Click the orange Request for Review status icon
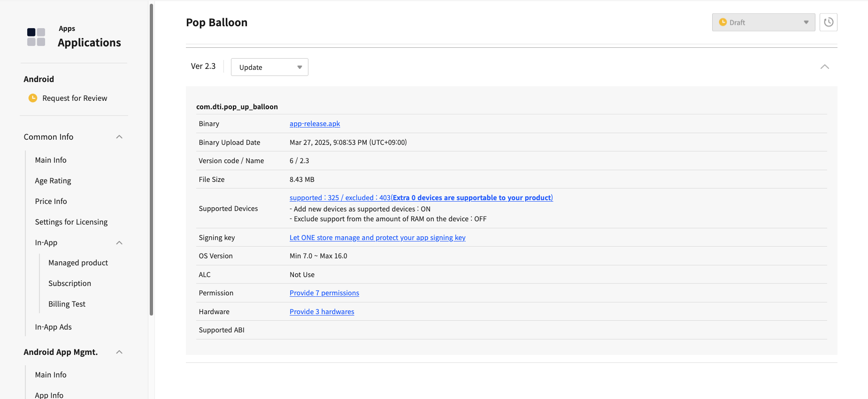868x399 pixels. [x=33, y=98]
